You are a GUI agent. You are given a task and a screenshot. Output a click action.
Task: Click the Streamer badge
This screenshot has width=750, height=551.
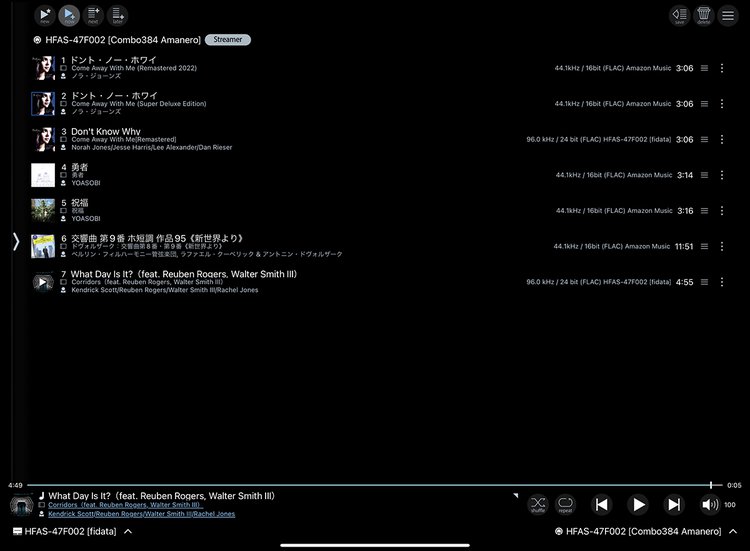227,40
